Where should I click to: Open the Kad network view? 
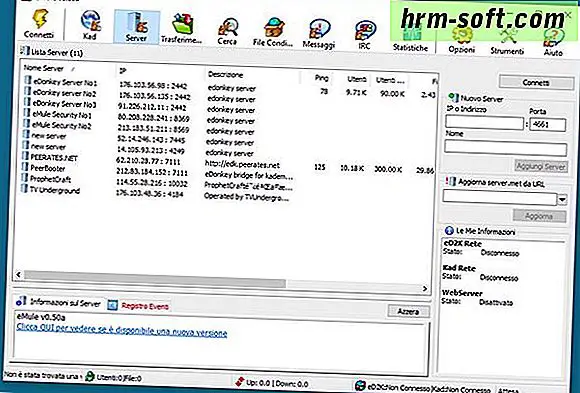coord(90,21)
